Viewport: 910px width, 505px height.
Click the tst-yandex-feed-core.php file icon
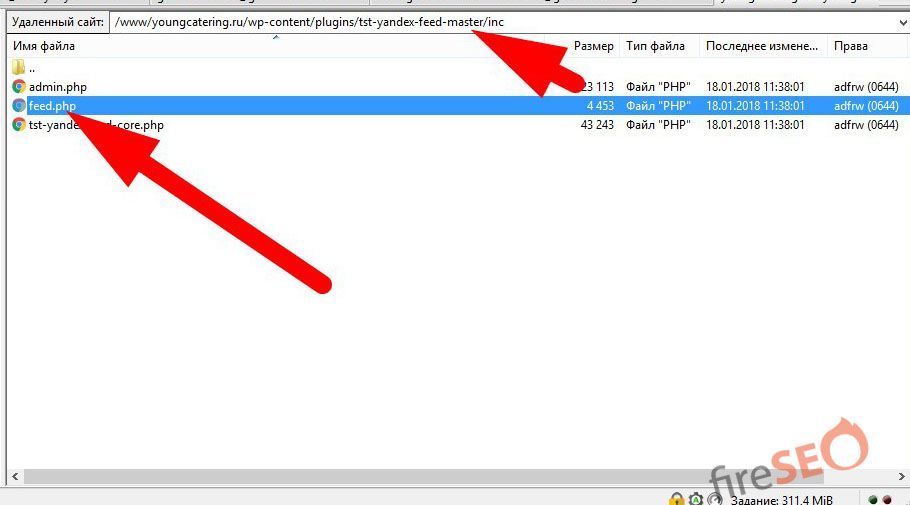[x=19, y=125]
